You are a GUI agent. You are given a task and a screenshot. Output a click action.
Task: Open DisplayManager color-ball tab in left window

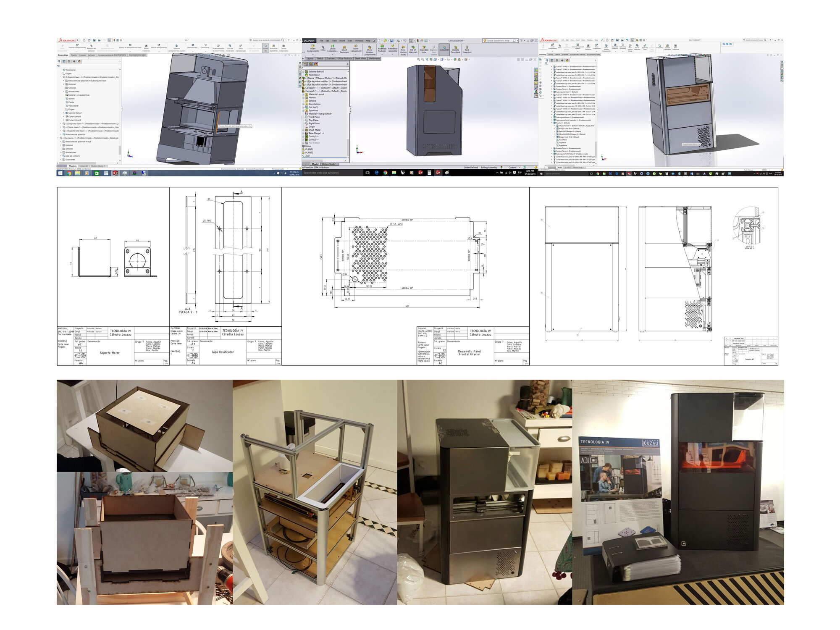pos(79,61)
